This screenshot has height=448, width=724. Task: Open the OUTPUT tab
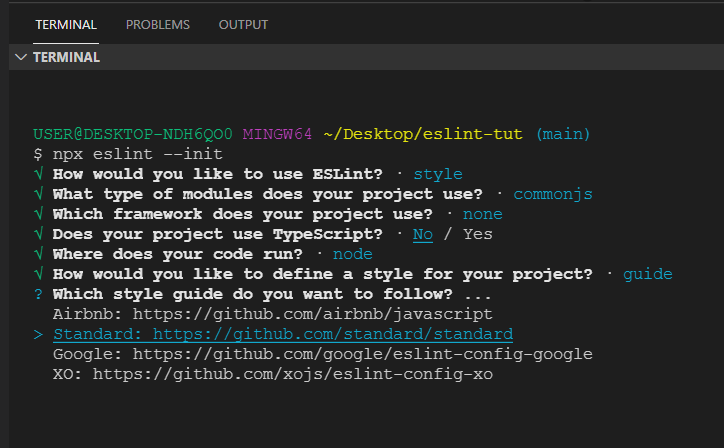243,24
